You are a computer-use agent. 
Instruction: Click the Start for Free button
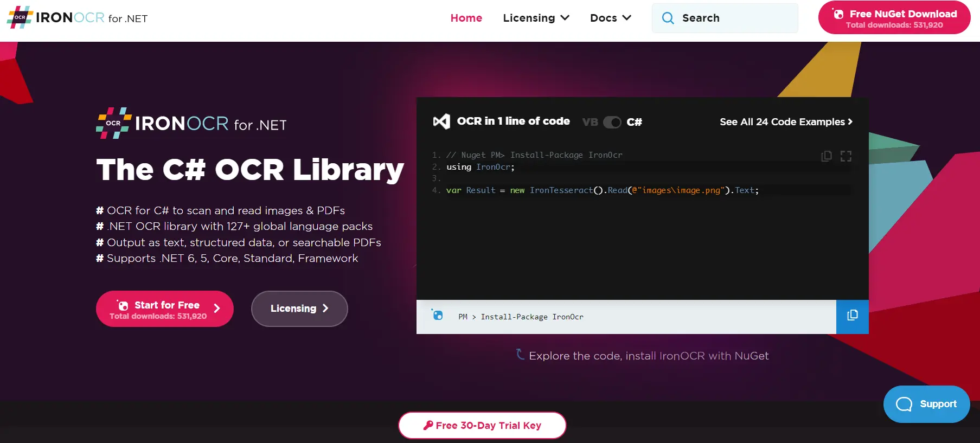click(165, 309)
